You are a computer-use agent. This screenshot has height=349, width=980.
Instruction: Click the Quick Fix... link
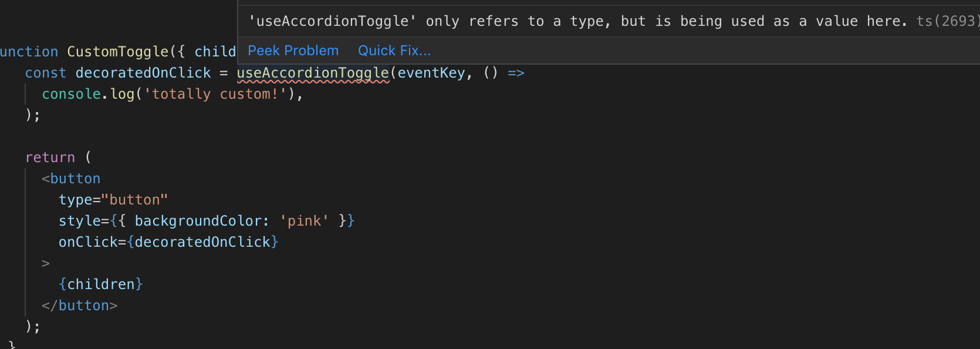point(394,51)
